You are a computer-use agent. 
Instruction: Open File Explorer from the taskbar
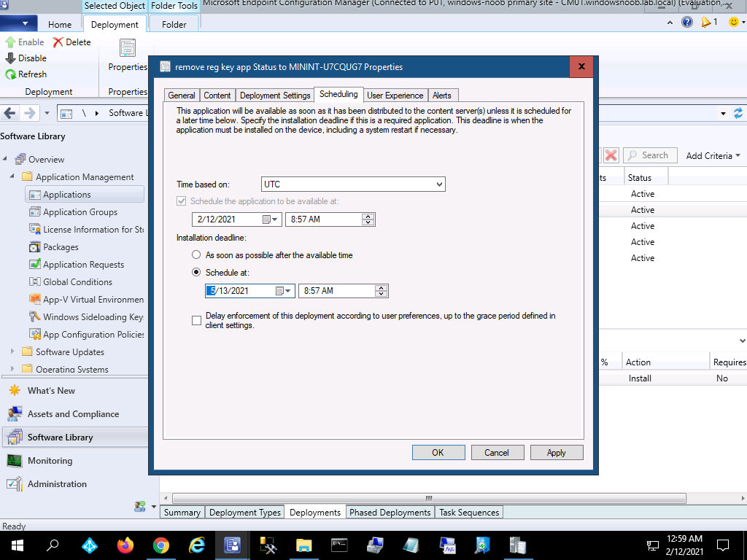pos(303,545)
